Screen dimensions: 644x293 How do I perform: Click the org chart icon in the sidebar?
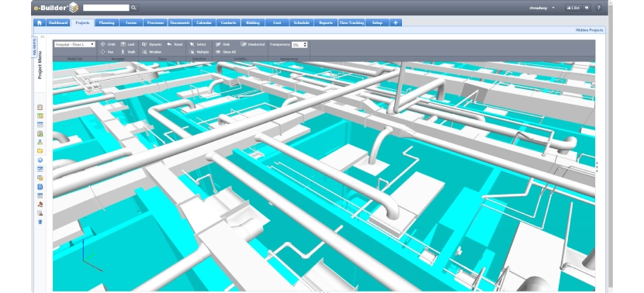click(40, 143)
